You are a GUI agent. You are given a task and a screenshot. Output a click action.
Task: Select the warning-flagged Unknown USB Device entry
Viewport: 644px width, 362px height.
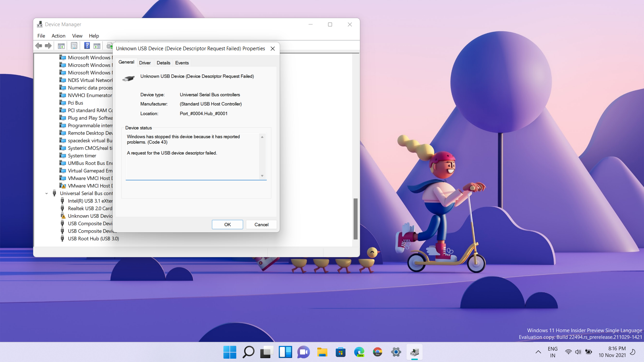[x=87, y=216]
